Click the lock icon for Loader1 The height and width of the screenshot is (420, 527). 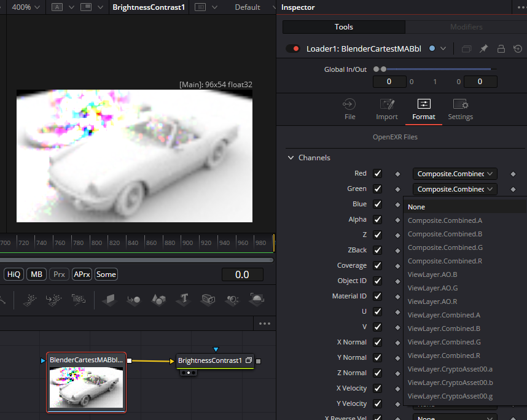pyautogui.click(x=501, y=49)
